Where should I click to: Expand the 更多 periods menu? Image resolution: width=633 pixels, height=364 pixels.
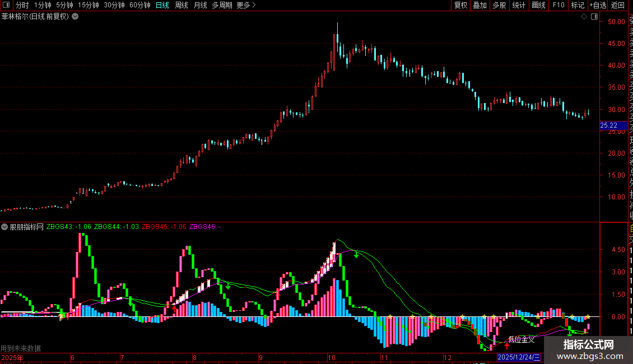point(246,5)
